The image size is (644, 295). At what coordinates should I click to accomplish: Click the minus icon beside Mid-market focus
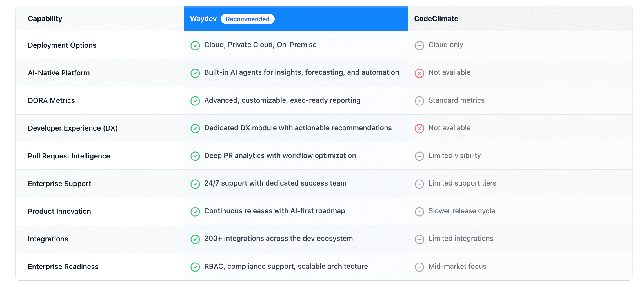point(419,267)
